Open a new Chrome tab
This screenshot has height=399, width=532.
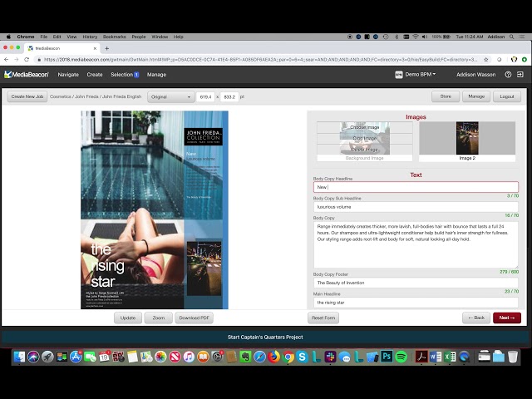tap(107, 48)
